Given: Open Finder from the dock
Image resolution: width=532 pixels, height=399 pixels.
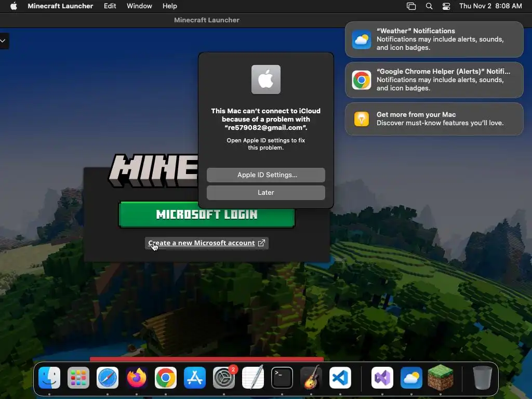Looking at the screenshot, I should tap(49, 377).
